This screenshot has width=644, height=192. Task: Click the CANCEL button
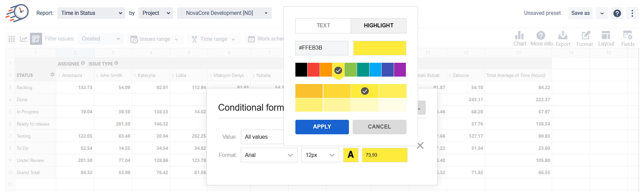(x=379, y=127)
